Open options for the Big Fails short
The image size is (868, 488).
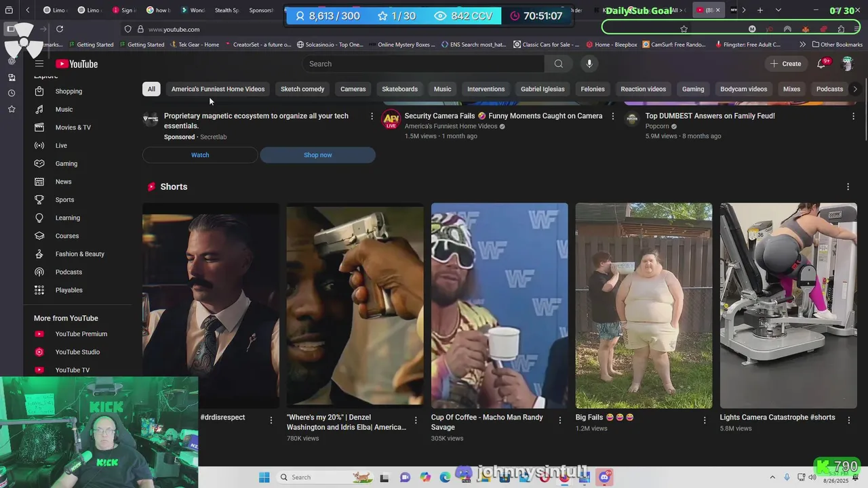click(x=704, y=420)
